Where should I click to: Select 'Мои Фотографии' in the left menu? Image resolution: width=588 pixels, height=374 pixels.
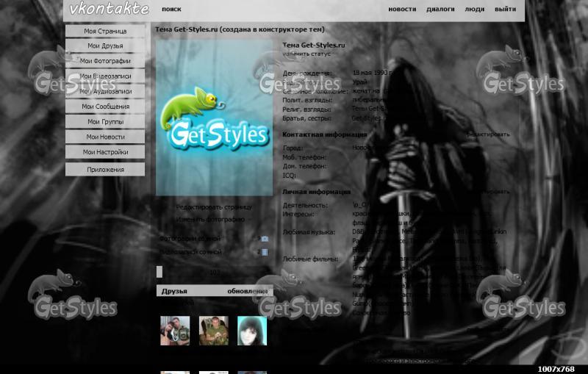[105, 61]
